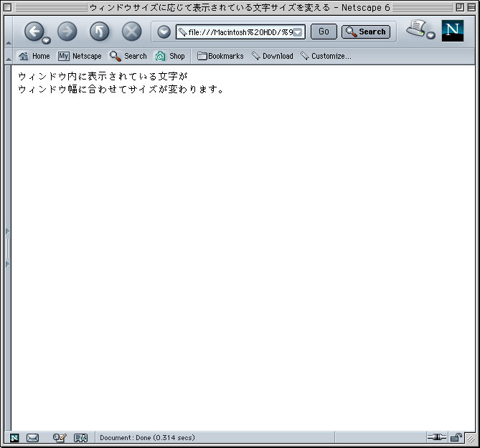The height and width of the screenshot is (448, 480).
Task: Open the Bookmarks folder menu
Action: [x=220, y=56]
